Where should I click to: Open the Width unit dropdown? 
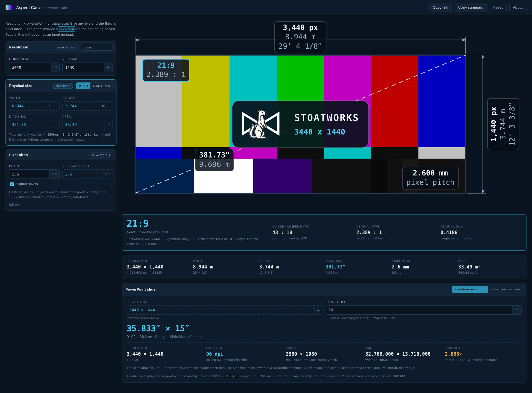click(x=52, y=106)
